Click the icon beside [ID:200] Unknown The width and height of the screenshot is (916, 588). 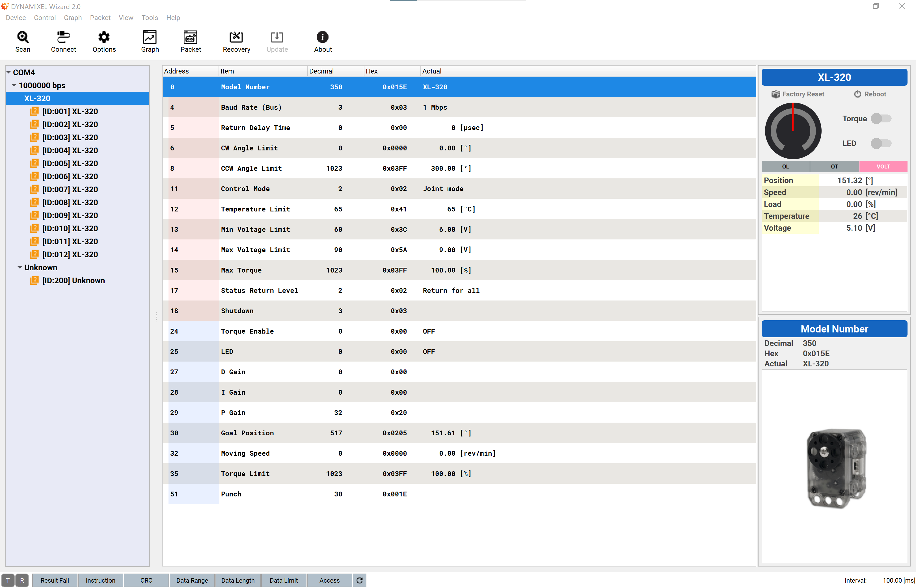click(x=34, y=280)
